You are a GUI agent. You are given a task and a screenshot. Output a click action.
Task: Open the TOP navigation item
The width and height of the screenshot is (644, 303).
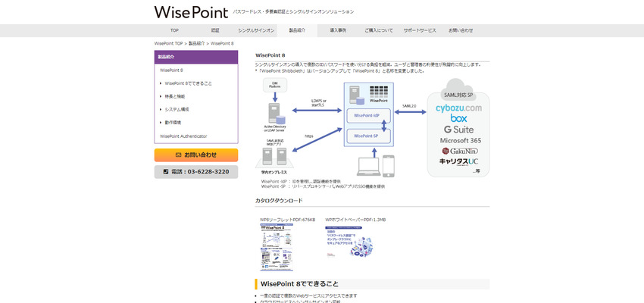(174, 30)
